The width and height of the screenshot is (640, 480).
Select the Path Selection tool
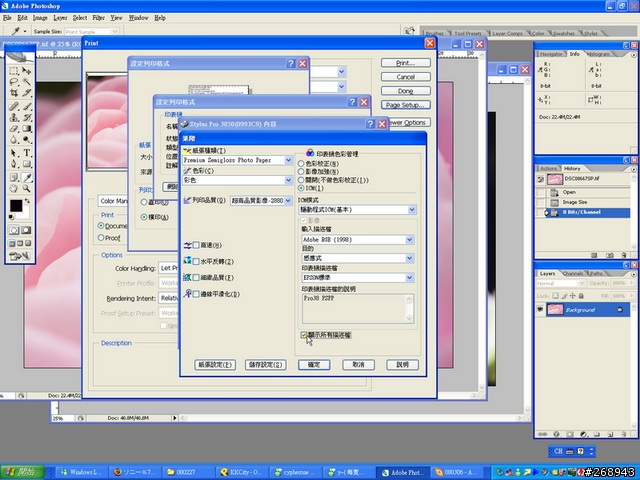click(x=13, y=153)
